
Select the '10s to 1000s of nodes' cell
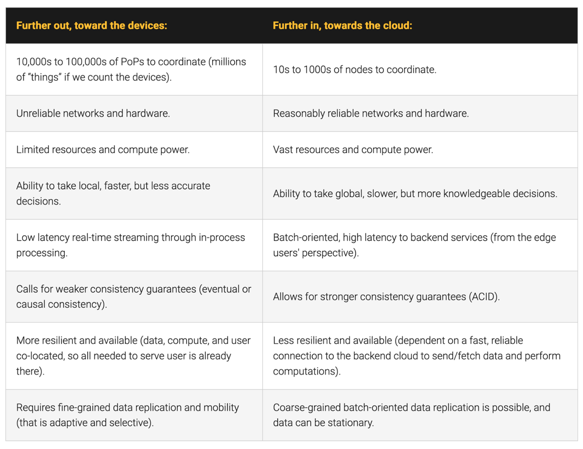point(420,70)
